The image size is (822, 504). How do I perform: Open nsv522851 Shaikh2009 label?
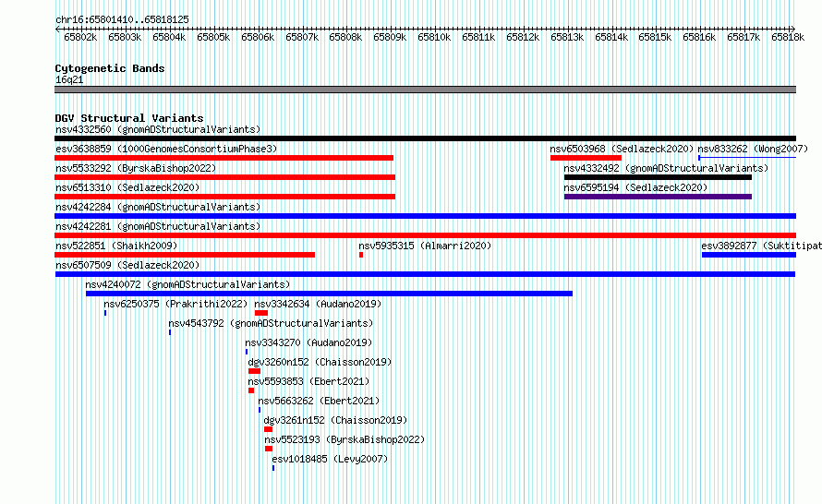coord(116,246)
